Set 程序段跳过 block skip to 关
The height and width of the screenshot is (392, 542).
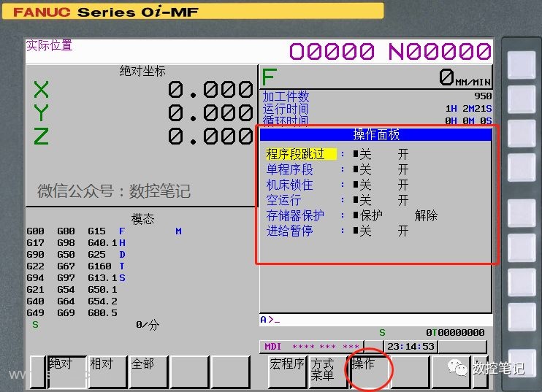[x=362, y=154]
